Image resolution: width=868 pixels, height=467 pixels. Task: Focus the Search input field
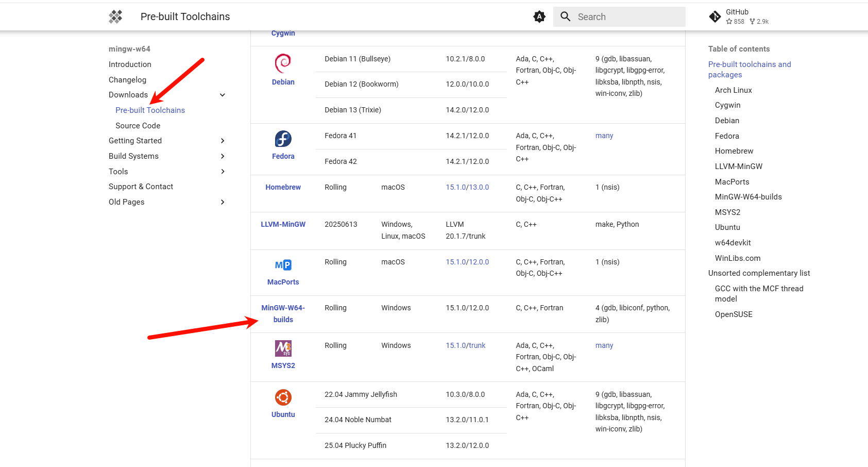[x=619, y=16]
